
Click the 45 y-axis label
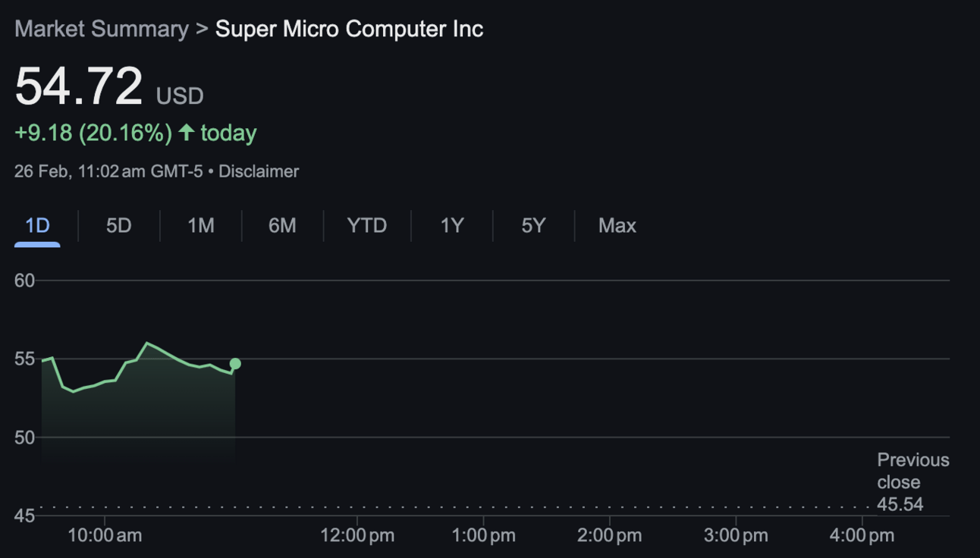(x=24, y=516)
